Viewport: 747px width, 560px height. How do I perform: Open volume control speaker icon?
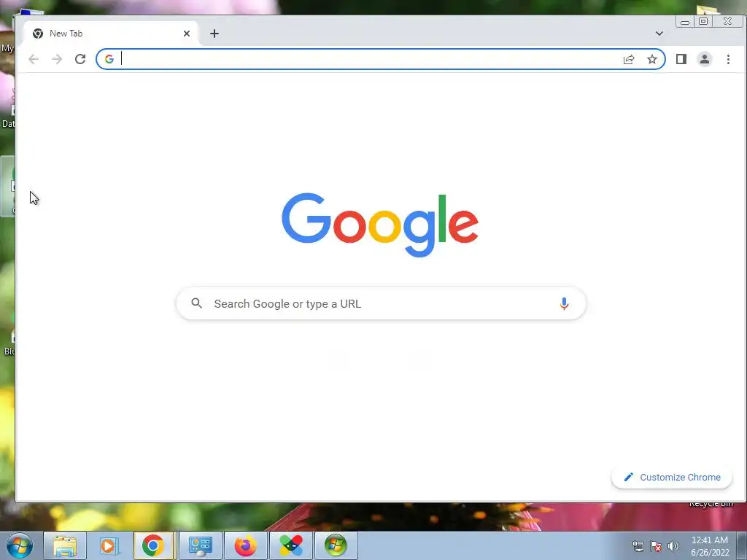(x=673, y=546)
